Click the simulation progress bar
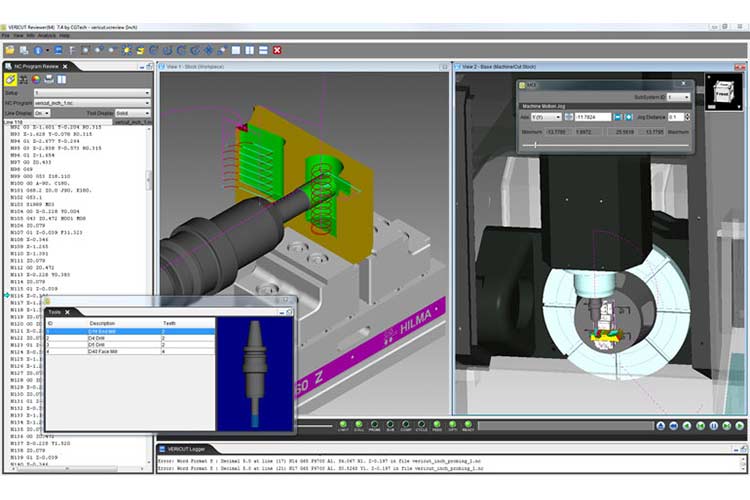Image resolution: width=750 pixels, height=500 pixels. (x=565, y=425)
